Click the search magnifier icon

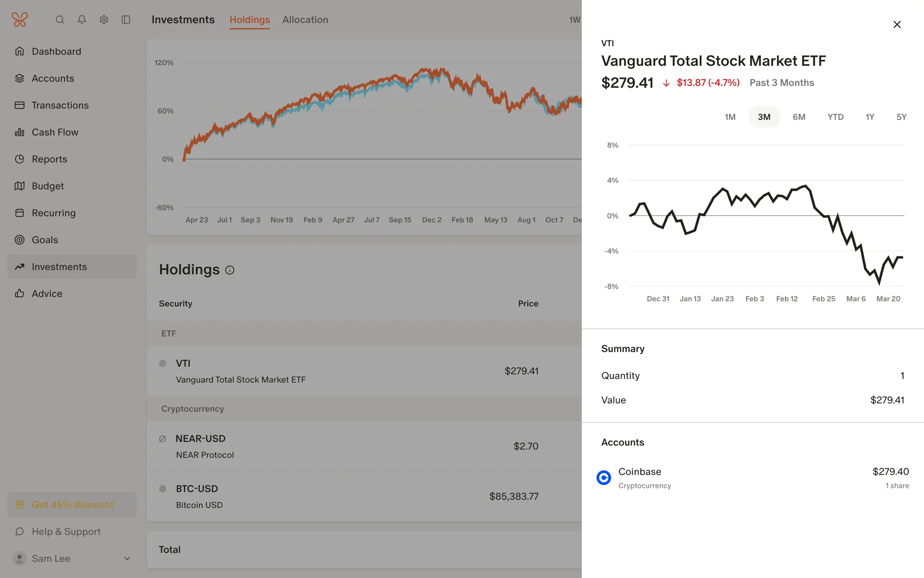[x=60, y=20]
